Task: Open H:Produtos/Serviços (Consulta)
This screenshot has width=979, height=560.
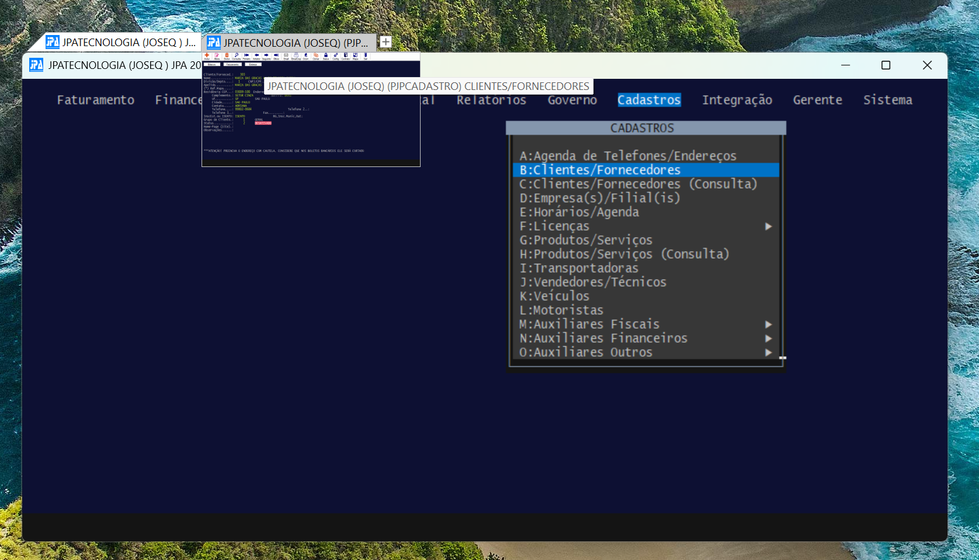Action: pos(624,254)
